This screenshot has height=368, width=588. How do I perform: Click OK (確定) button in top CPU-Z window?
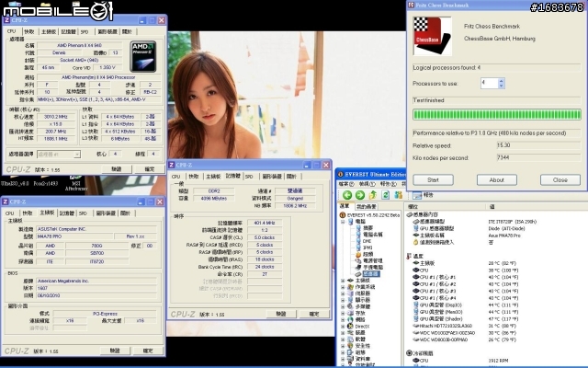[149, 169]
